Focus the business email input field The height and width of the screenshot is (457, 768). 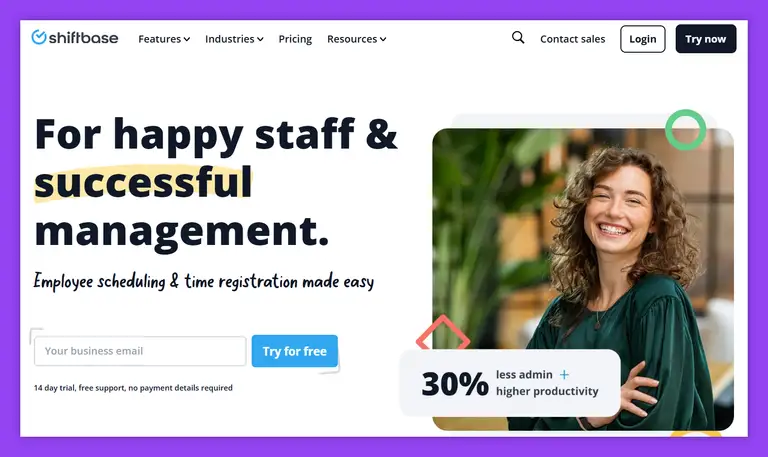140,351
